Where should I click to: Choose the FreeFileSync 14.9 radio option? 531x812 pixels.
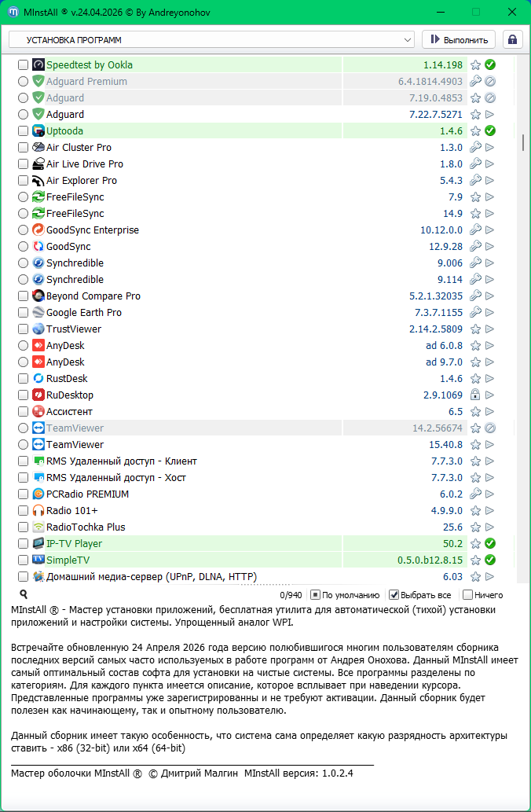[x=23, y=214]
